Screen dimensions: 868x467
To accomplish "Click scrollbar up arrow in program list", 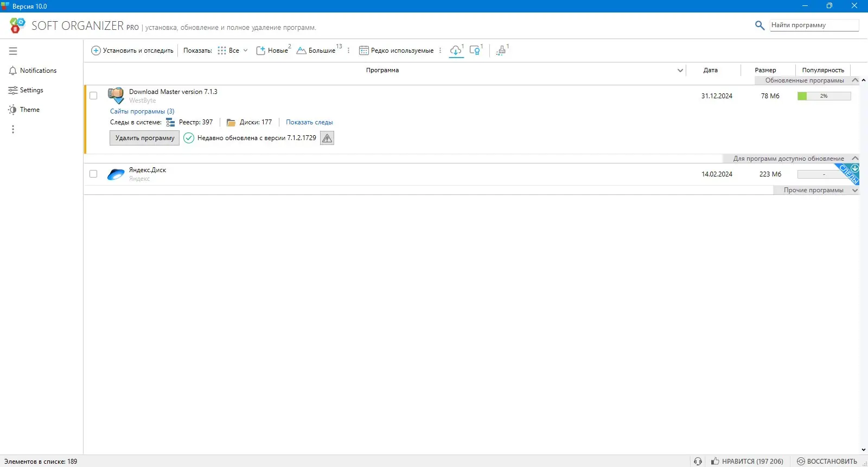I will tap(864, 80).
